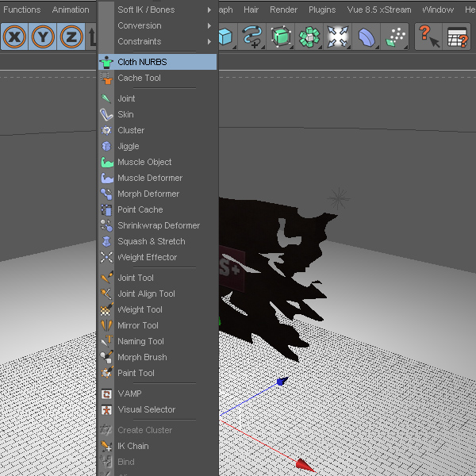
Task: Open the Vue 8.5 xStream menu
Action: tap(379, 10)
